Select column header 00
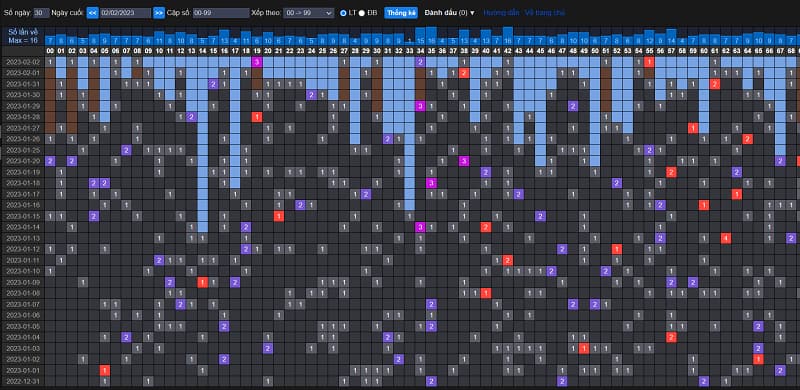800x390 pixels. 50,51
